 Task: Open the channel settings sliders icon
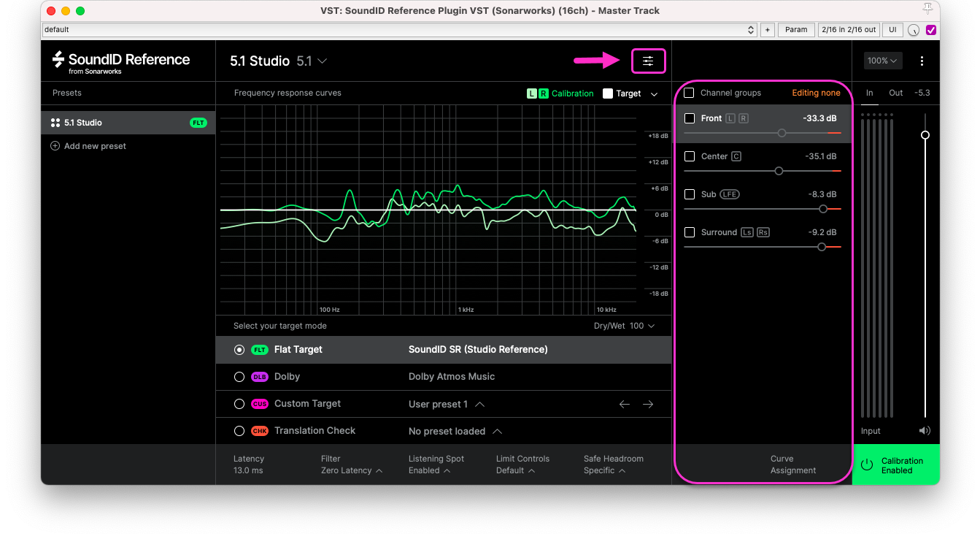tap(648, 61)
